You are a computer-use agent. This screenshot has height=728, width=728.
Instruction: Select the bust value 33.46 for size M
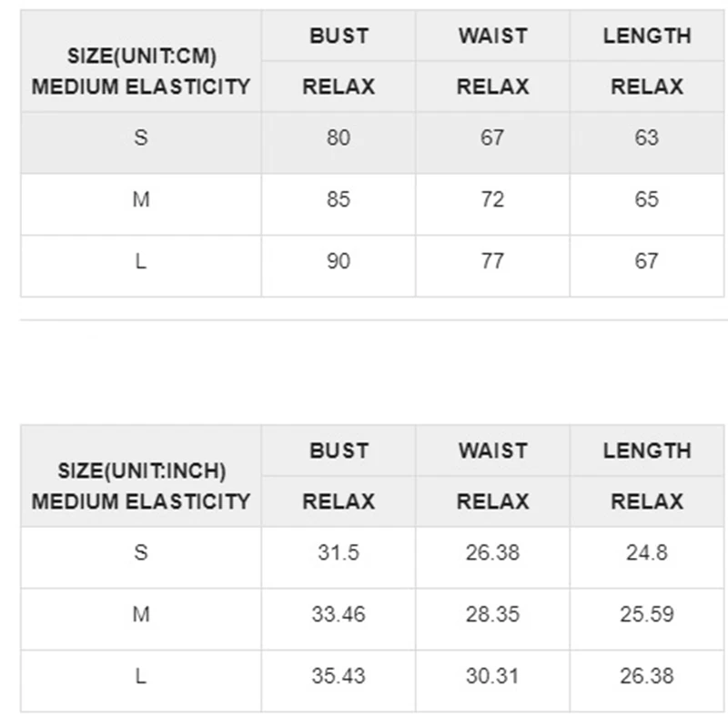(339, 615)
